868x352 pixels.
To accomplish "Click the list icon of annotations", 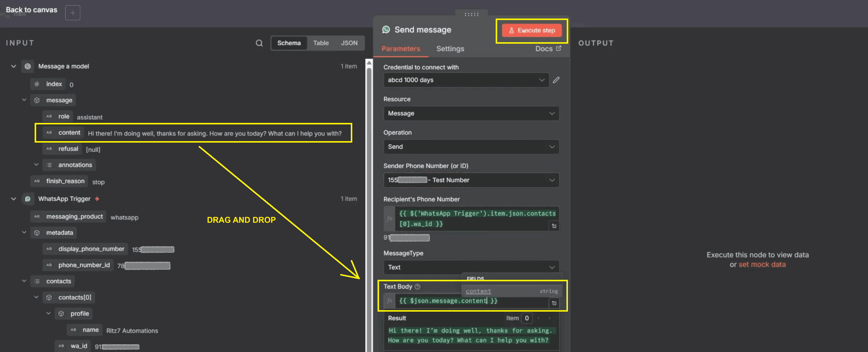I will (x=49, y=165).
